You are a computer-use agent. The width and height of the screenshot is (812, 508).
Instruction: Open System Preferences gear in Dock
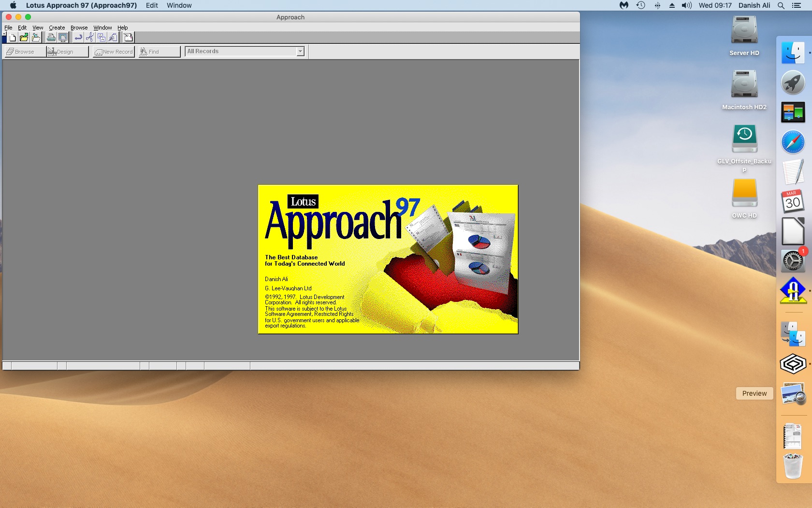tap(793, 261)
